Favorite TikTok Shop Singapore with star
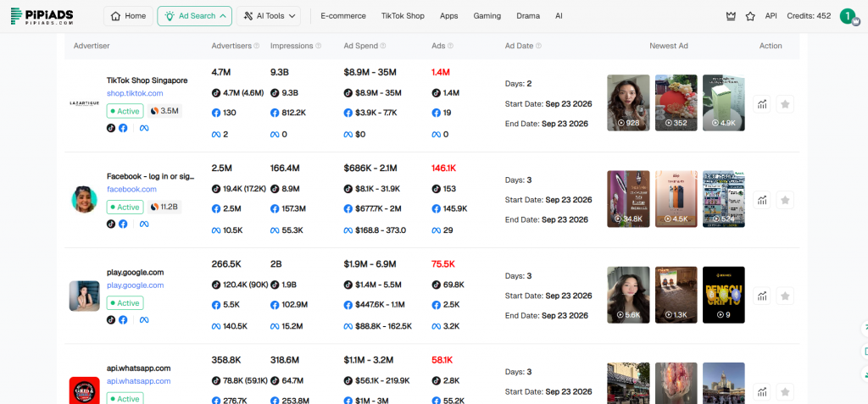Screen dimensions: 868x404 (785, 104)
